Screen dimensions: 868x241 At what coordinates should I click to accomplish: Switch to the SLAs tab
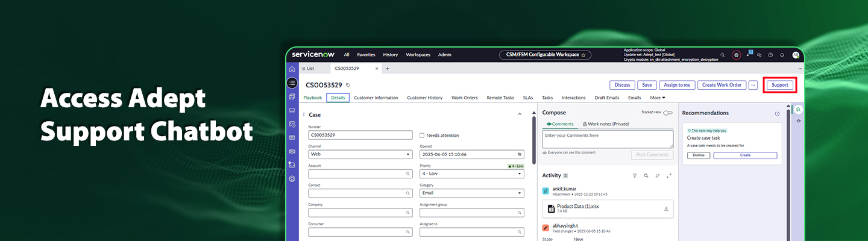coord(528,98)
